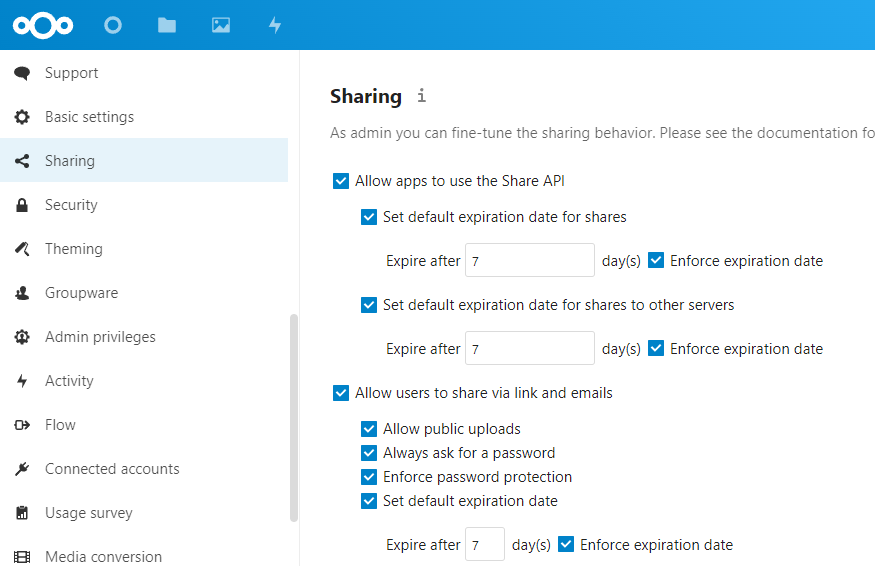Open the Activity lightning bolt in header
The width and height of the screenshot is (875, 578).
(x=275, y=25)
